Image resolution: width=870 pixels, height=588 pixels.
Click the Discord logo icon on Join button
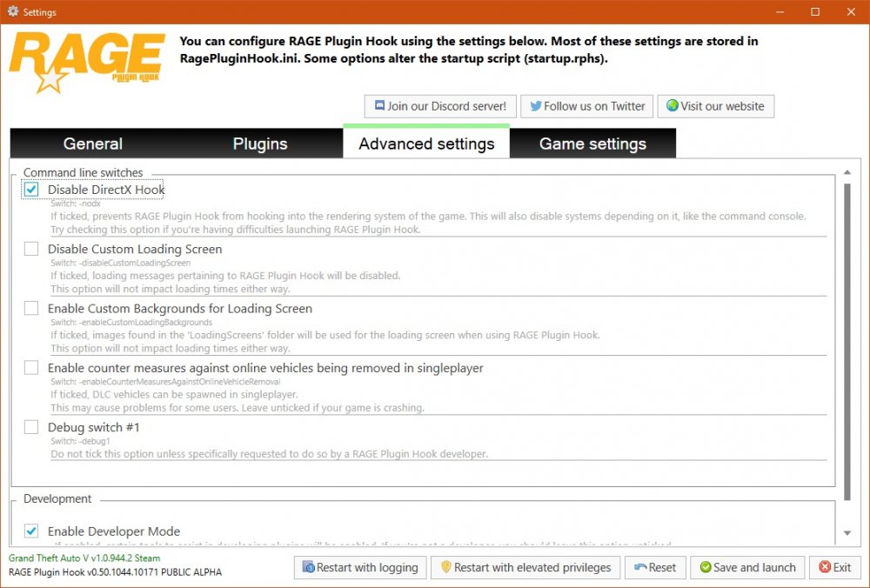(x=379, y=105)
